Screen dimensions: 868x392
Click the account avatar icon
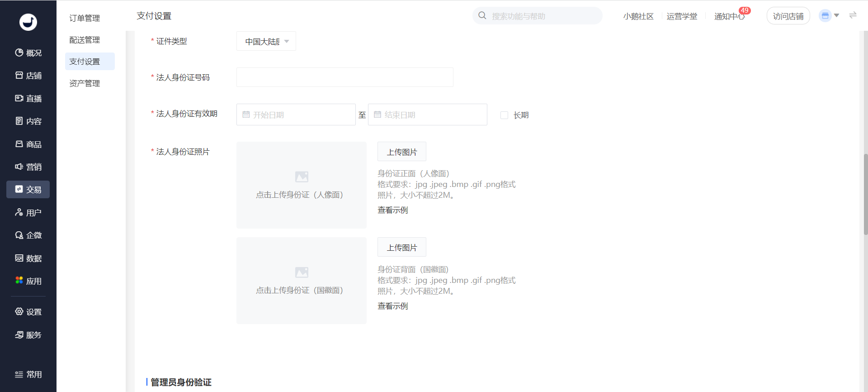pyautogui.click(x=825, y=16)
